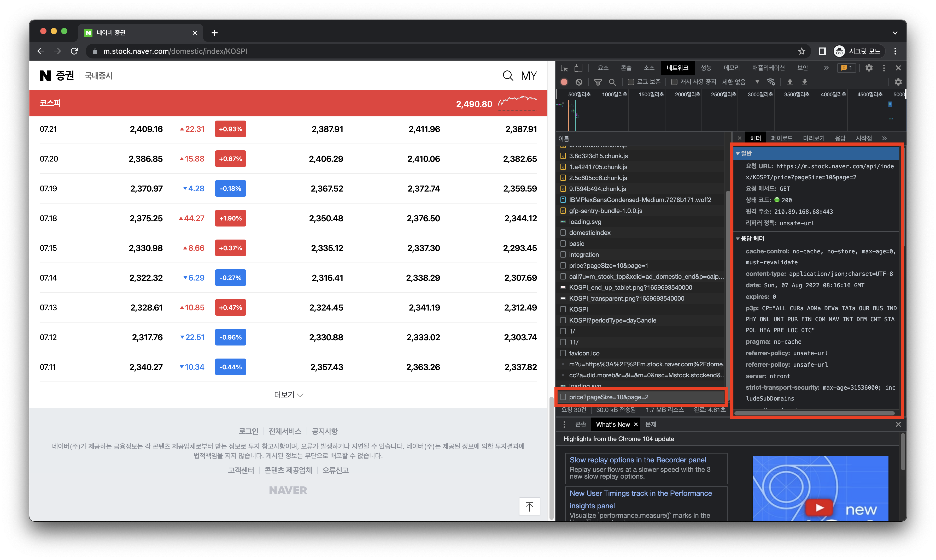Click the DevTools inspect element picker icon
Viewport: 936px width, 560px height.
tap(564, 68)
